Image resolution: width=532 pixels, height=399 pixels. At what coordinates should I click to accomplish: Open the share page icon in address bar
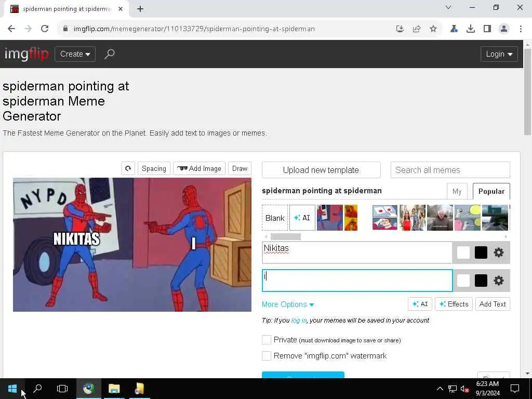click(x=417, y=29)
